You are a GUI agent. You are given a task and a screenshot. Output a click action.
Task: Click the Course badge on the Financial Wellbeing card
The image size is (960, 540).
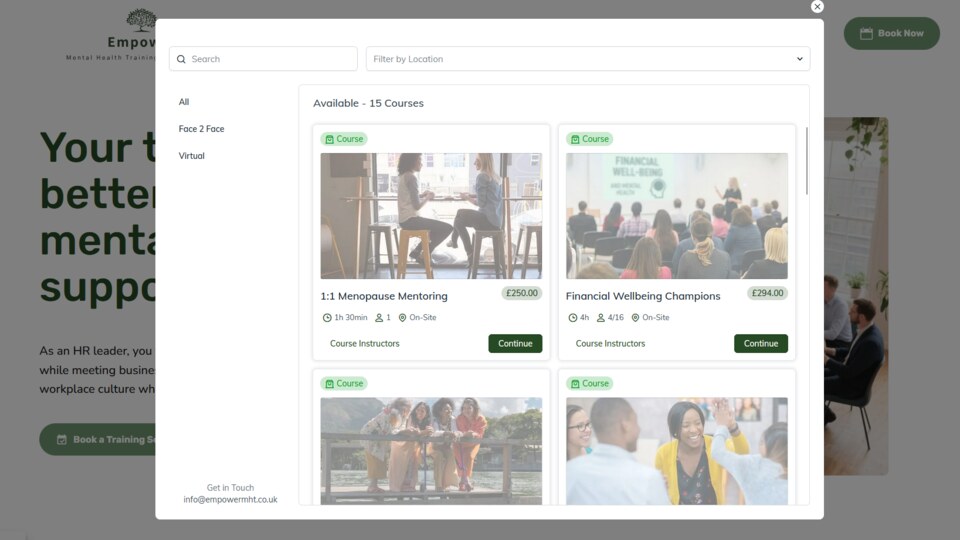[x=590, y=139]
